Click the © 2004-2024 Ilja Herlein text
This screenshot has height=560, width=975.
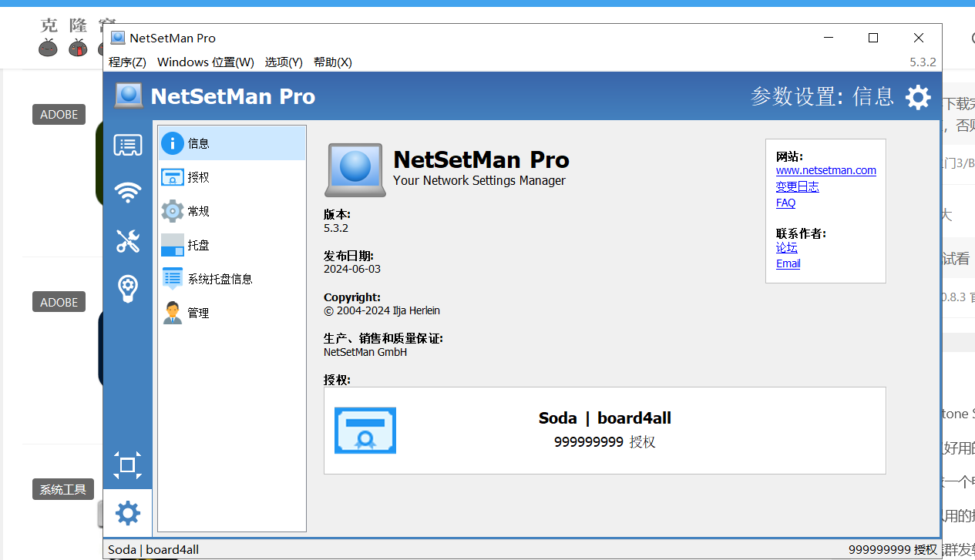pyautogui.click(x=382, y=310)
